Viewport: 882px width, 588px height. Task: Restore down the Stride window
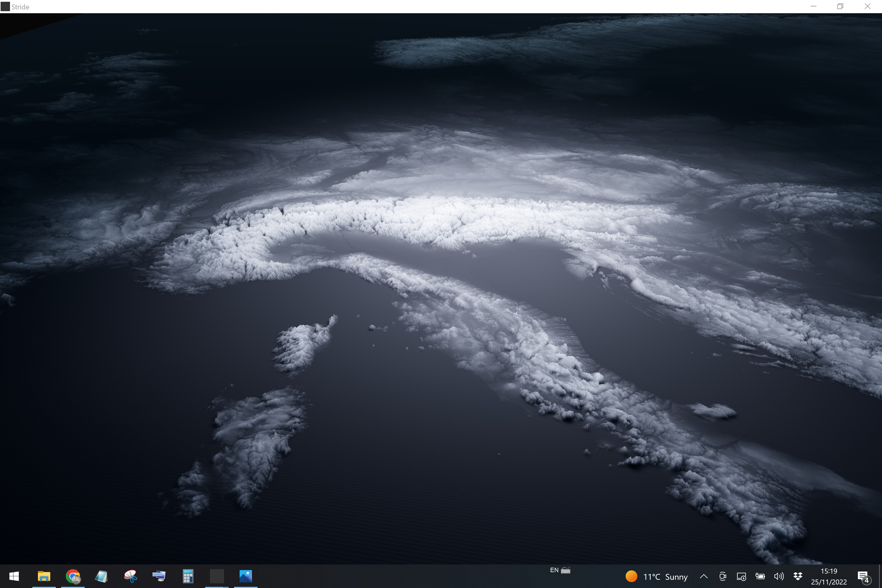840,6
